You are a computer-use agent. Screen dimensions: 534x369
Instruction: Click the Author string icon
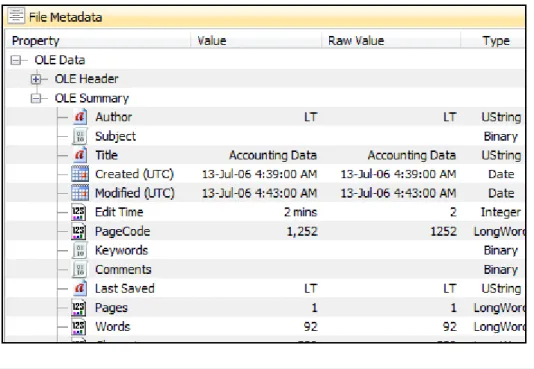click(80, 117)
